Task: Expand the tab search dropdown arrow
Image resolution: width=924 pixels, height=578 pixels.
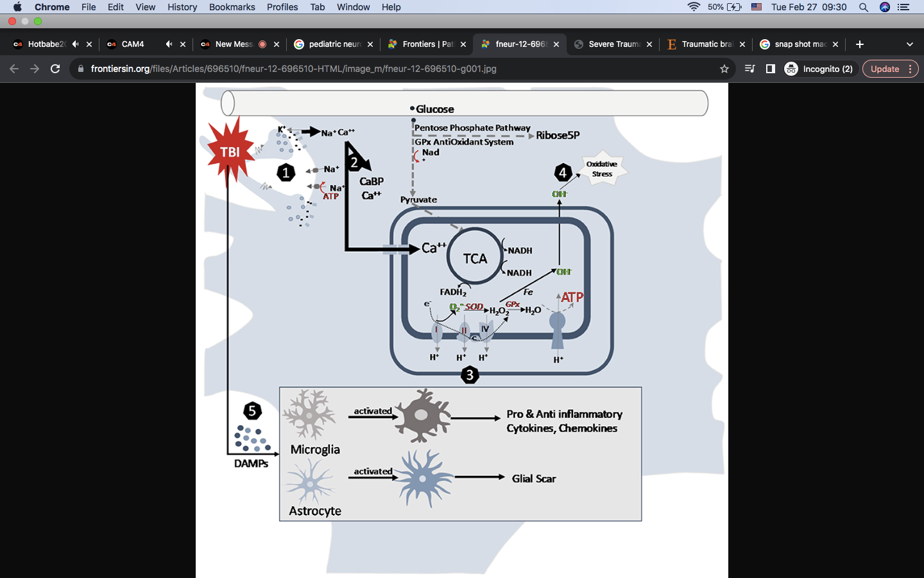Action: [909, 44]
